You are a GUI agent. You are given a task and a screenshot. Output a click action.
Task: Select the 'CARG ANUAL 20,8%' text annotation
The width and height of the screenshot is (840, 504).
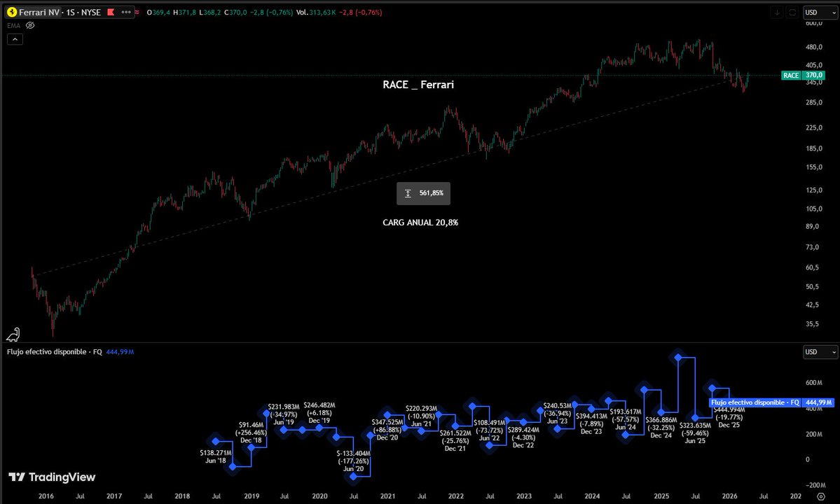coord(420,223)
